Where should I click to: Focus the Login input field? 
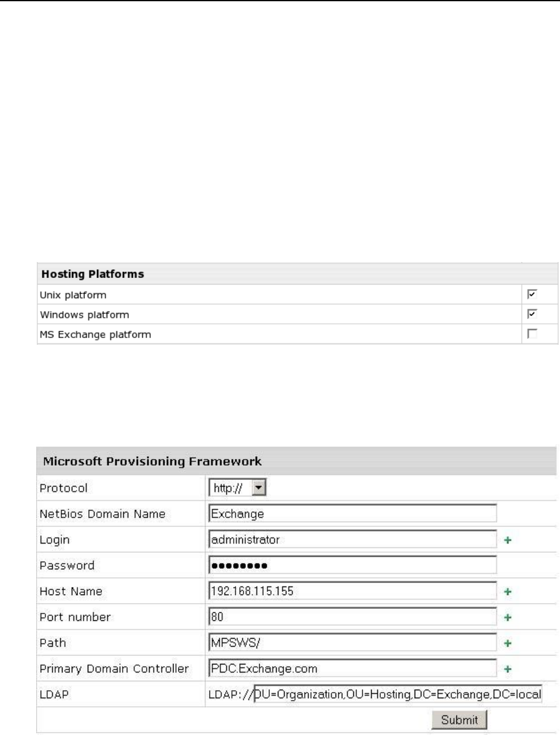[352, 540]
